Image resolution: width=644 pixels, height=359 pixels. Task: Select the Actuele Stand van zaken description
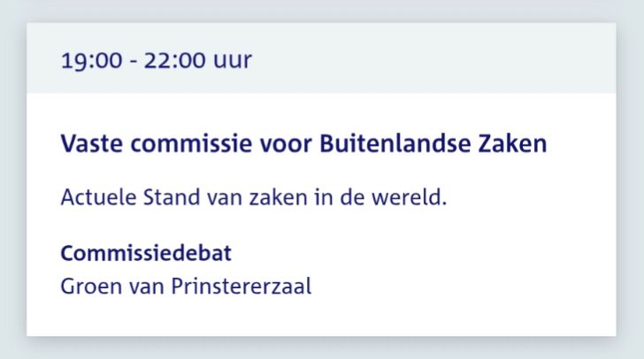254,197
